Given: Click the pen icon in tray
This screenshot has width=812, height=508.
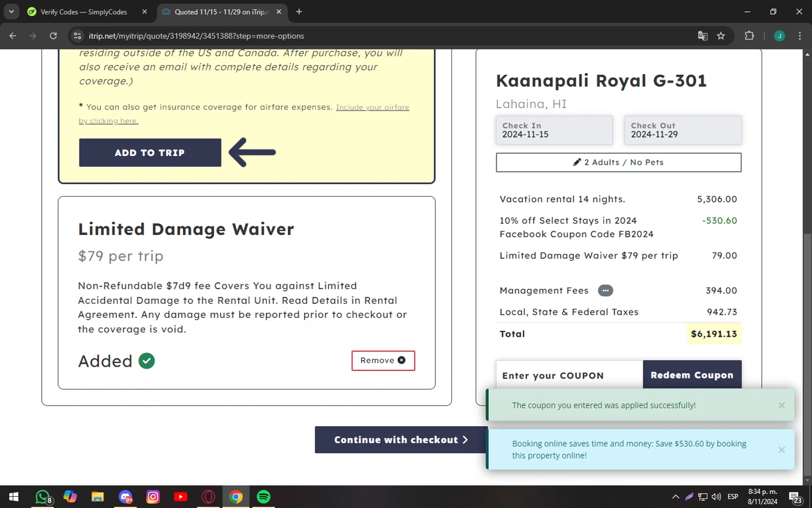Looking at the screenshot, I should pyautogui.click(x=689, y=497).
